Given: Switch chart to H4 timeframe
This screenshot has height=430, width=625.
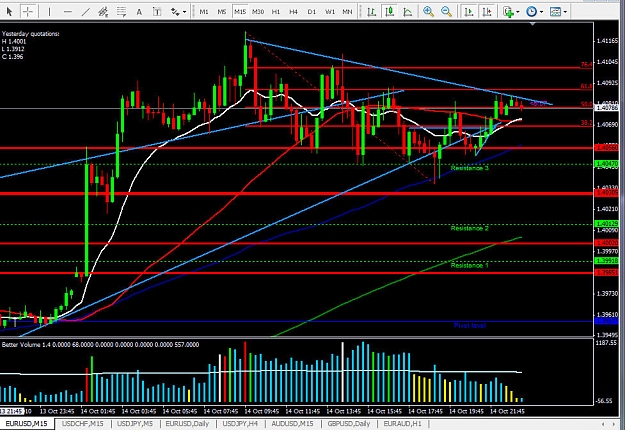Looking at the screenshot, I should (293, 12).
